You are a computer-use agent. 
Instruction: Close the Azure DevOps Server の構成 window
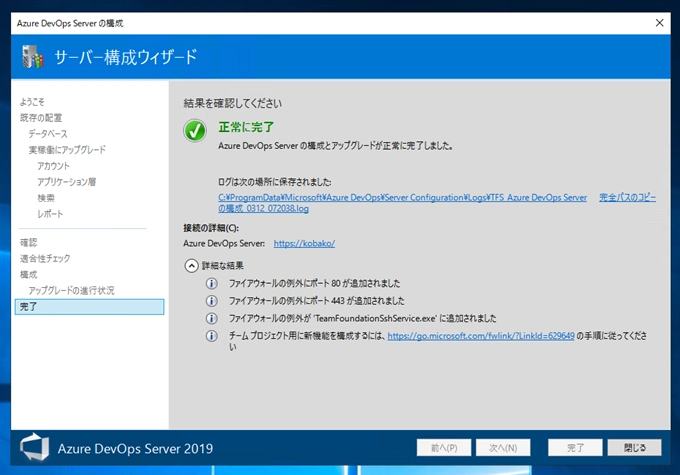[x=659, y=23]
